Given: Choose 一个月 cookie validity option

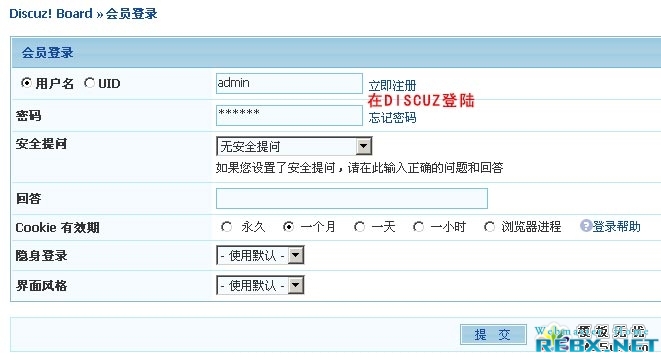Looking at the screenshot, I should pos(288,227).
